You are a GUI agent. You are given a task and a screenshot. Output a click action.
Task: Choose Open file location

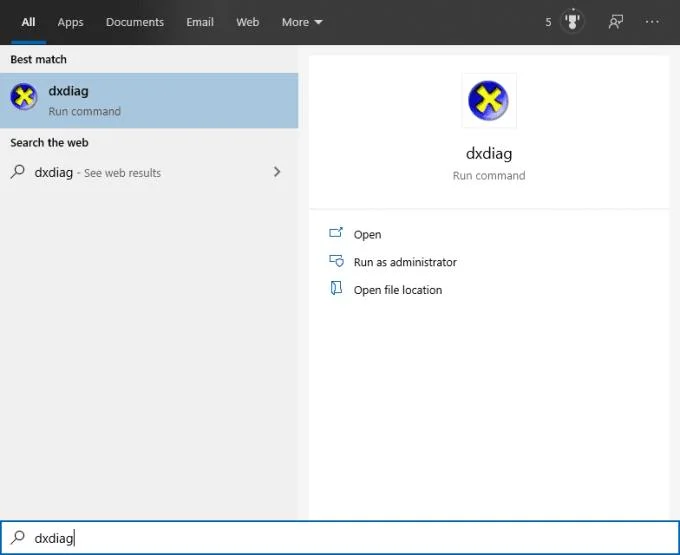pos(398,290)
